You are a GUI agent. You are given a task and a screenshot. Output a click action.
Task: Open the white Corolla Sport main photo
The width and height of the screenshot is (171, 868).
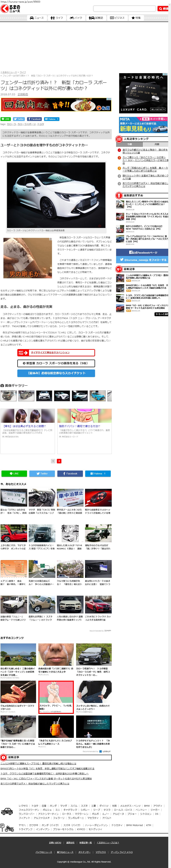56,195
